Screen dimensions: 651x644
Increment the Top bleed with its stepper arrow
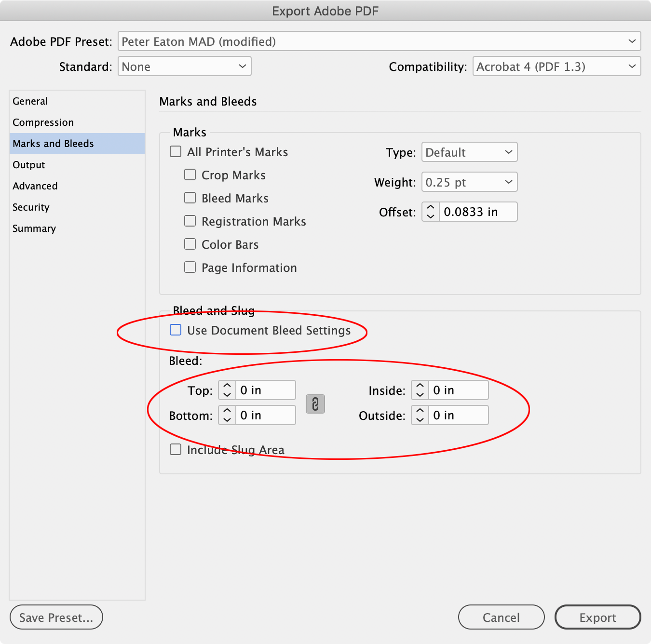pyautogui.click(x=226, y=386)
